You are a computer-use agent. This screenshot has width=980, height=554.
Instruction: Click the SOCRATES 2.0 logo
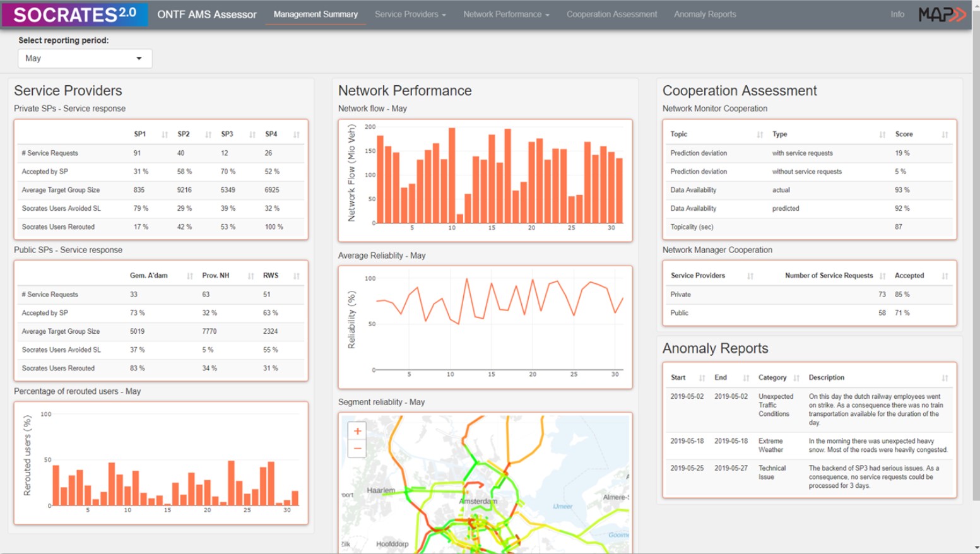(x=74, y=14)
